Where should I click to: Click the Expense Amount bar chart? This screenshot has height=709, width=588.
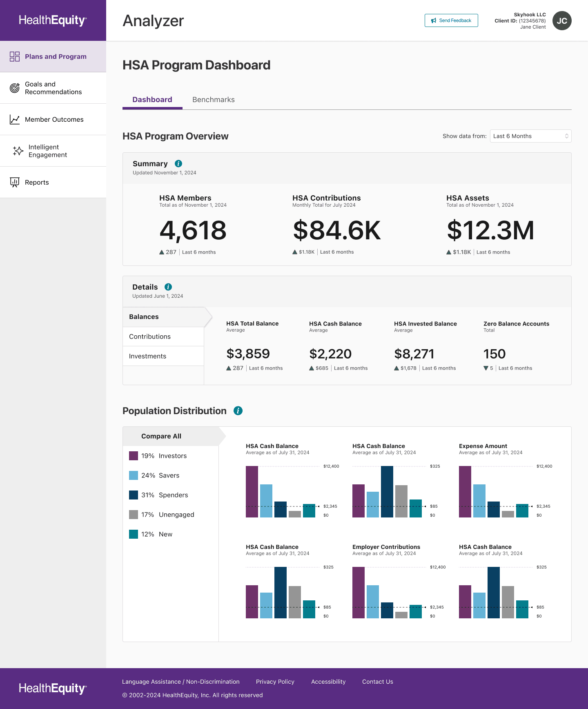tap(506, 492)
